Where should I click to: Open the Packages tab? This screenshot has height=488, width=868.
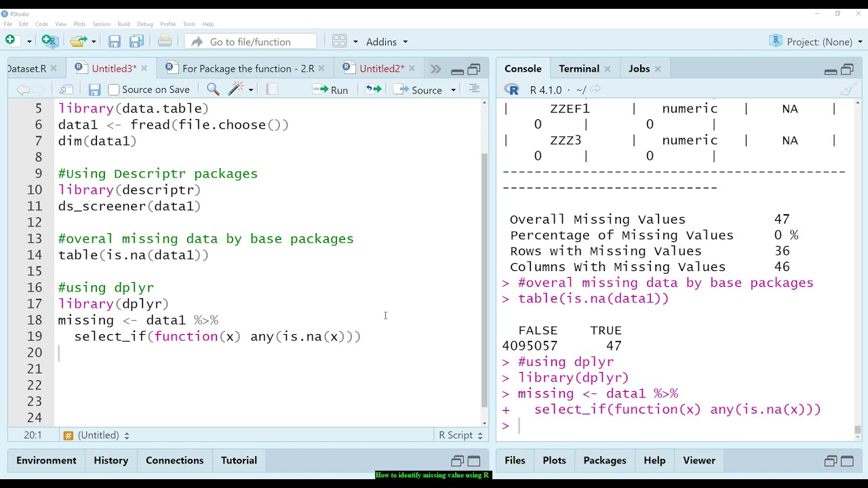coord(605,460)
